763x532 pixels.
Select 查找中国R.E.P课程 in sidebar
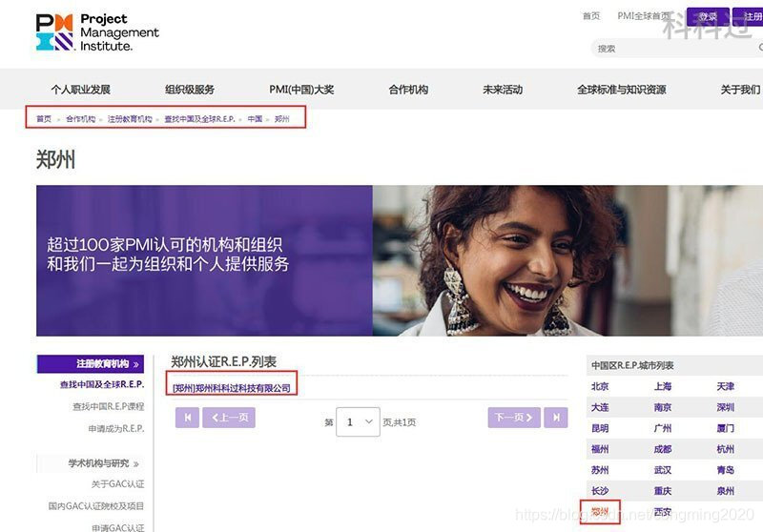[109, 406]
